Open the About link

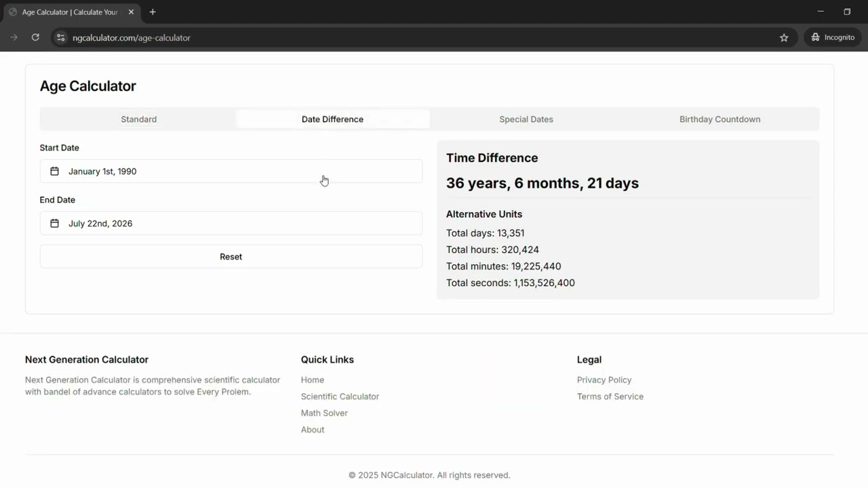click(313, 430)
